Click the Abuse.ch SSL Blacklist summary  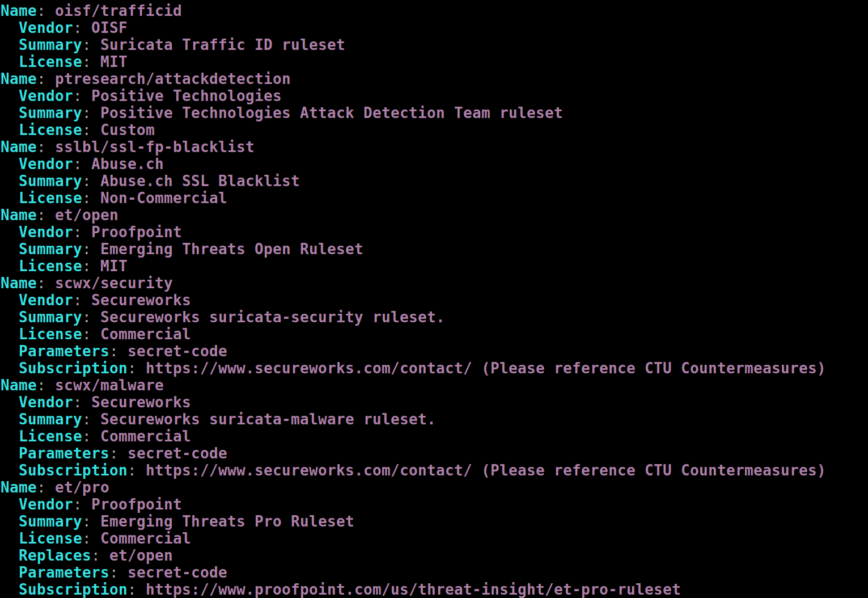(x=200, y=181)
